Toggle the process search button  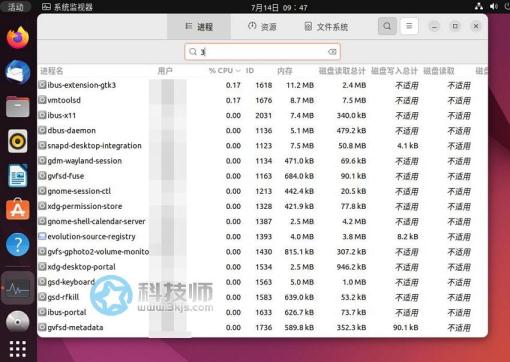point(387,26)
